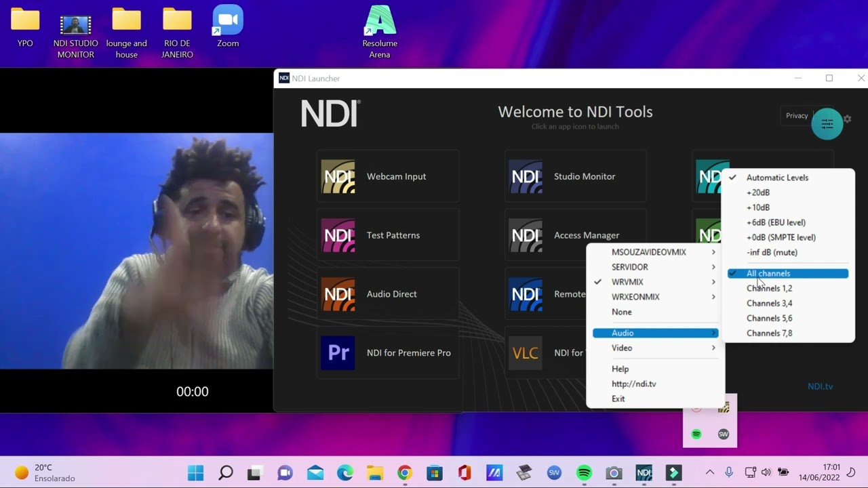
Task: Expand the Video submenu
Action: click(x=655, y=348)
